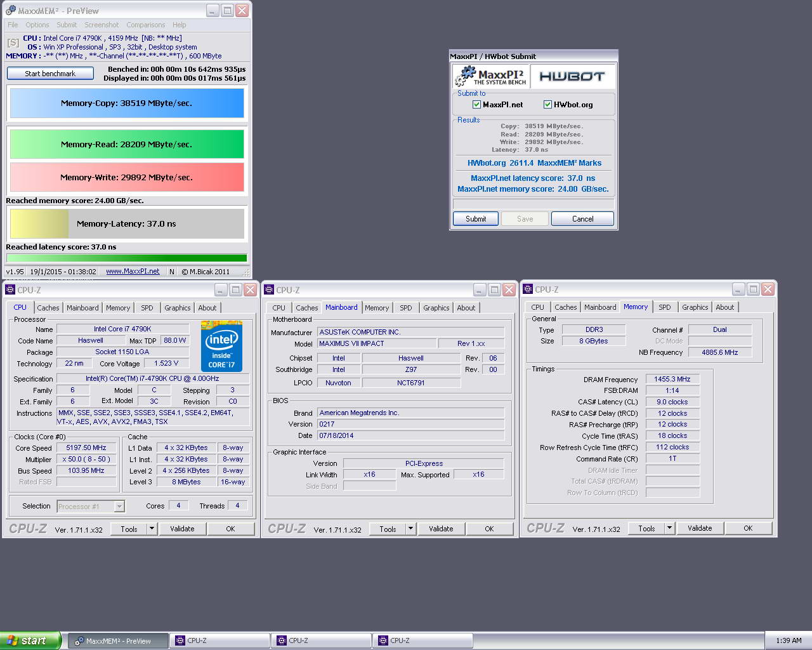Close the CPU-Z Memory window

(x=768, y=289)
